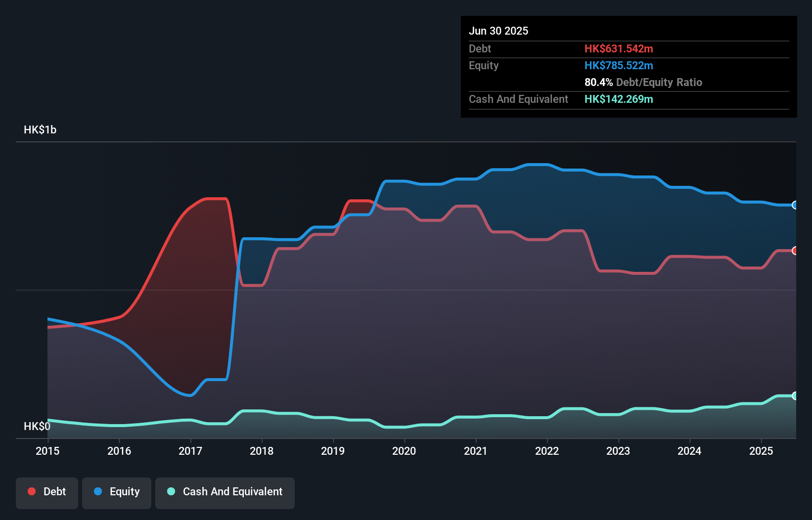Click the HK$142.269m Cash value

(x=619, y=99)
